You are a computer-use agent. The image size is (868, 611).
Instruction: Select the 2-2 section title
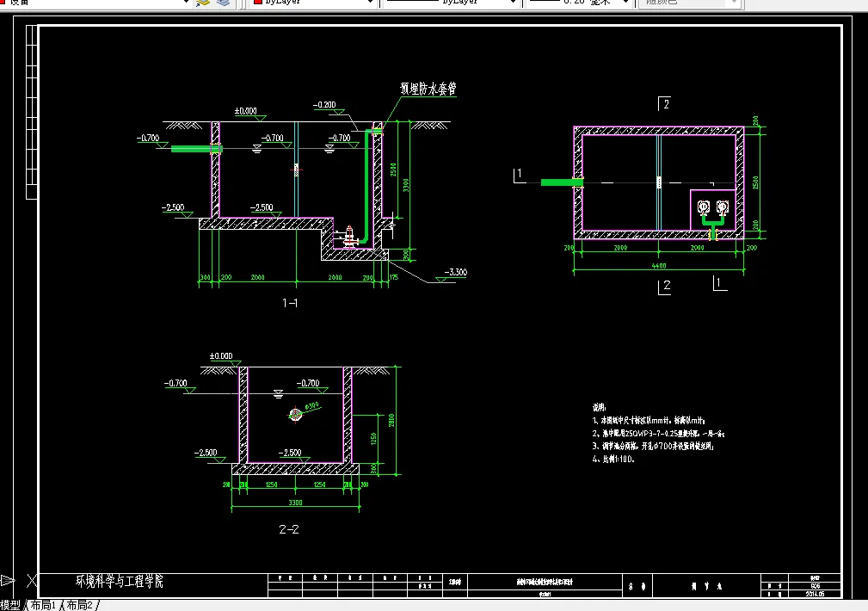coord(289,529)
